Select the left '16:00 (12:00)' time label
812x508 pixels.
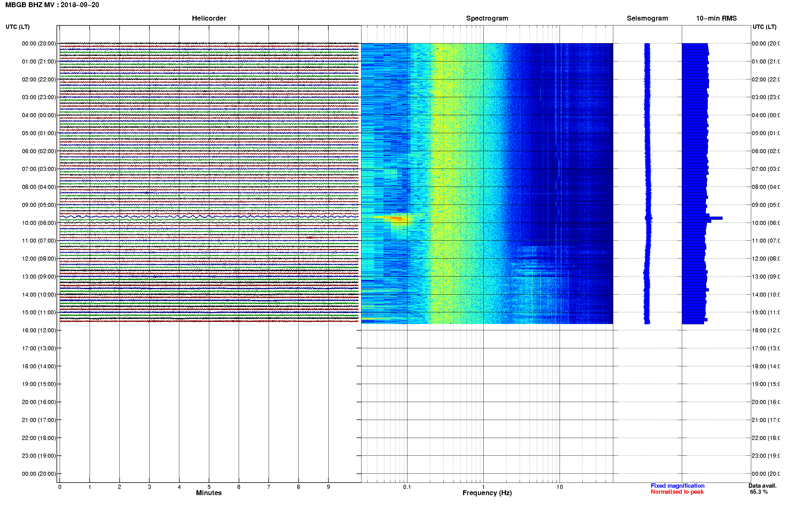pyautogui.click(x=39, y=330)
